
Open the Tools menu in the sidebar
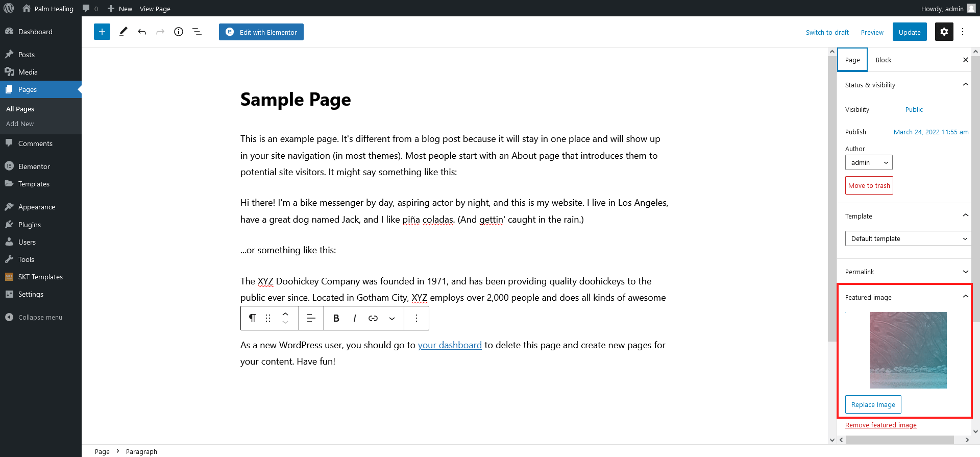coord(41,259)
